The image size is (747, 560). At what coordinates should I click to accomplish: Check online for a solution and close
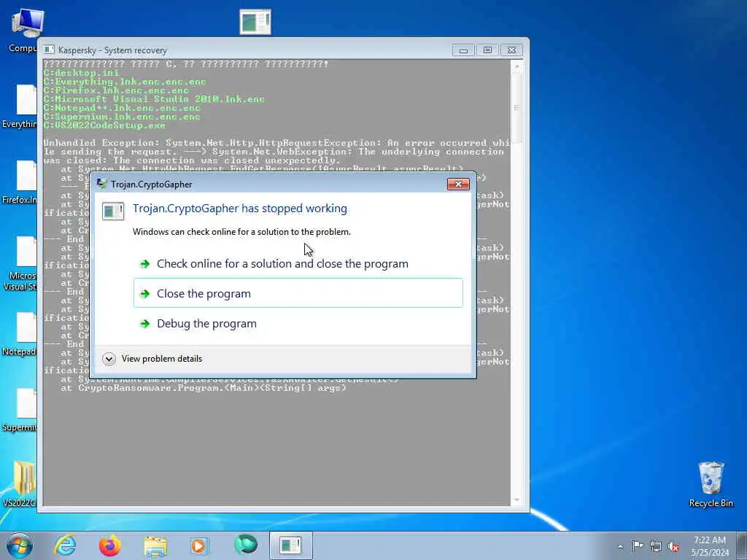(298, 264)
